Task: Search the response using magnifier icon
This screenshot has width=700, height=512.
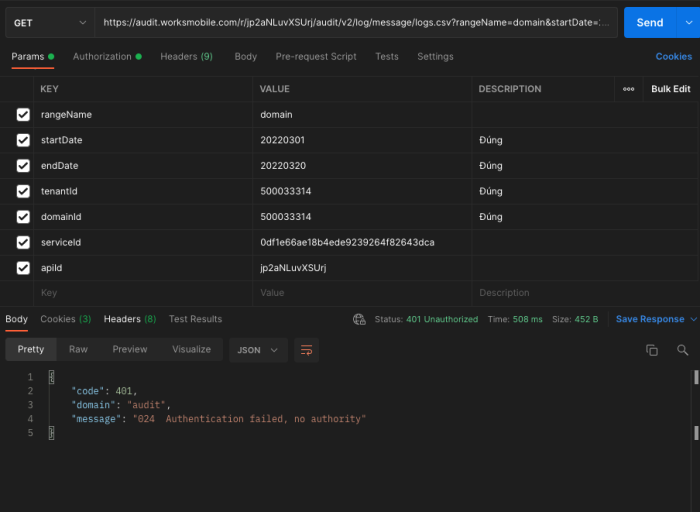Action: pos(682,350)
